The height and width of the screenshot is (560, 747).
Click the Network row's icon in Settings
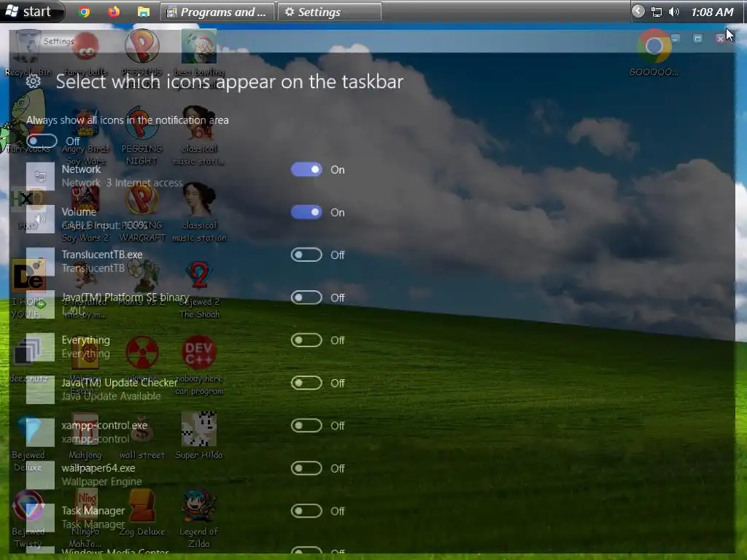click(41, 176)
